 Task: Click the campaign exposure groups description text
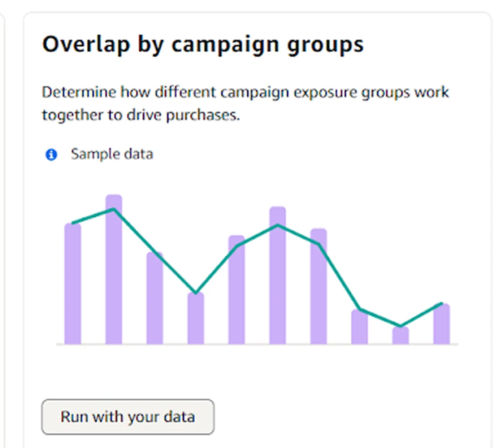pos(245,104)
